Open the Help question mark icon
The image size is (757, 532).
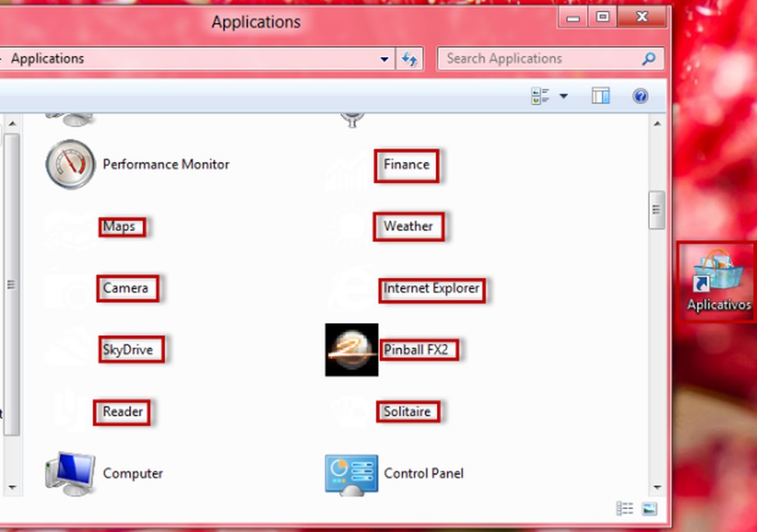click(640, 96)
